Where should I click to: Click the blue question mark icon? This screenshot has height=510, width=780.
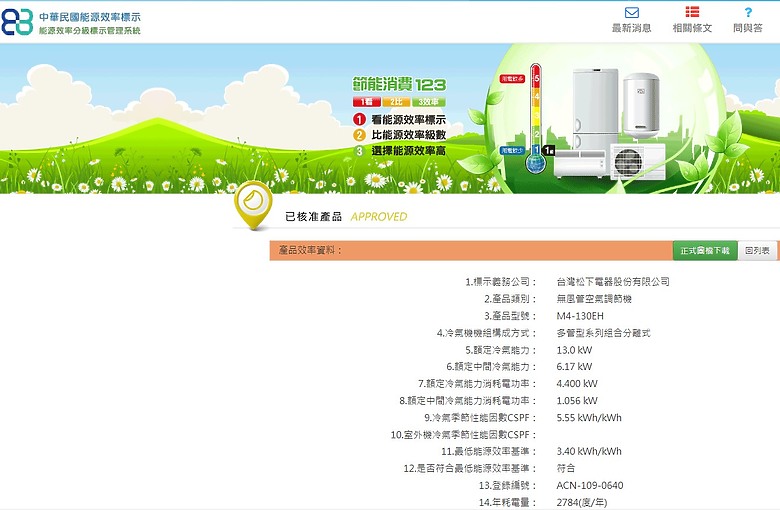click(x=748, y=12)
